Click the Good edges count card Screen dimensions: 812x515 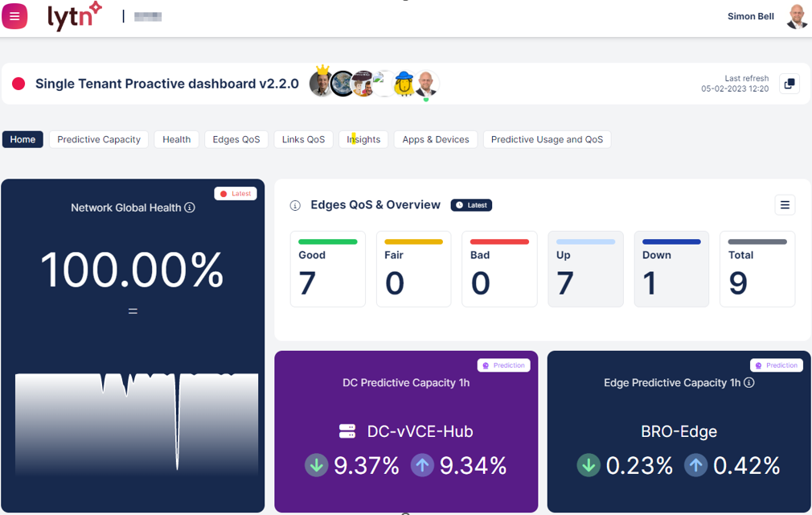[x=327, y=270]
